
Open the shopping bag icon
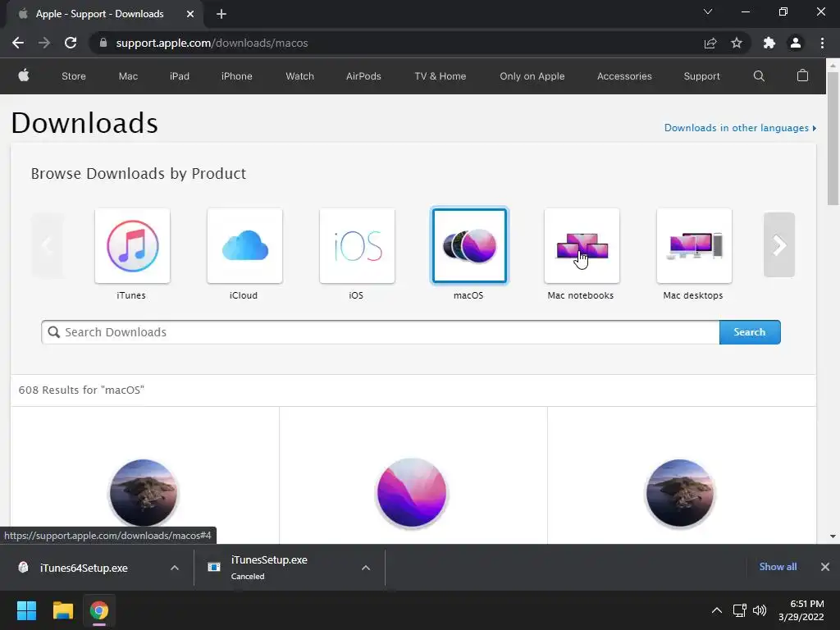coord(802,75)
